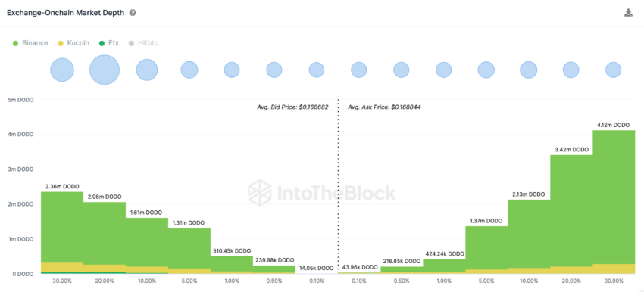Click the 3.42m DODO ask bar

[571, 213]
